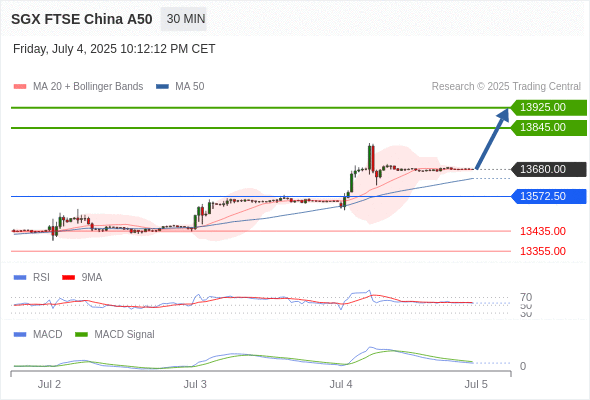The image size is (590, 400).
Task: Click the date and time line 'Friday, July 4, 2025'
Action: [x=114, y=49]
